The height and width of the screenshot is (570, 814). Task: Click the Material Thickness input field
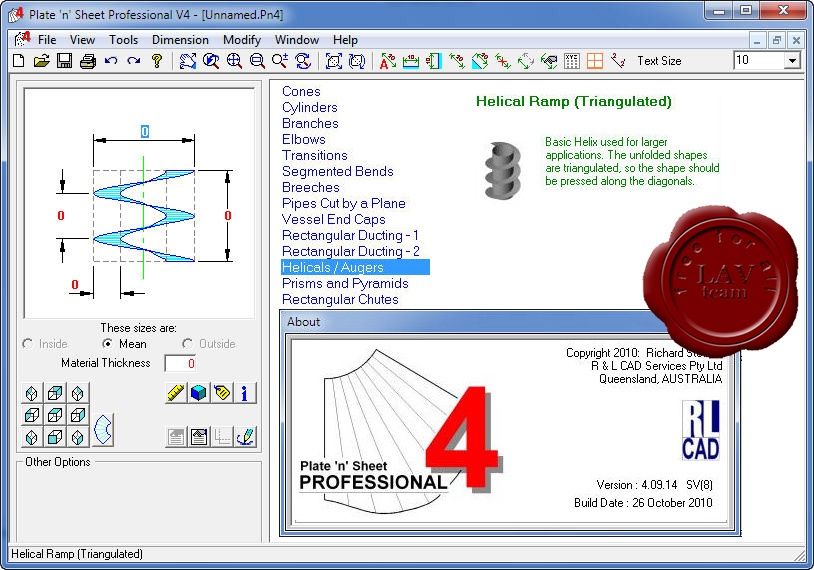coord(180,363)
